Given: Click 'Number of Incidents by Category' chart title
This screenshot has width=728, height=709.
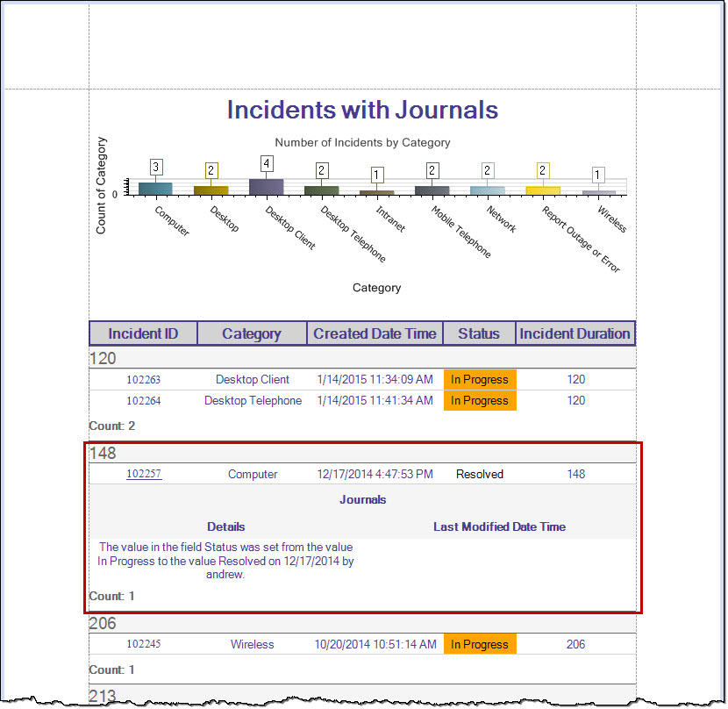Looking at the screenshot, I should click(362, 143).
